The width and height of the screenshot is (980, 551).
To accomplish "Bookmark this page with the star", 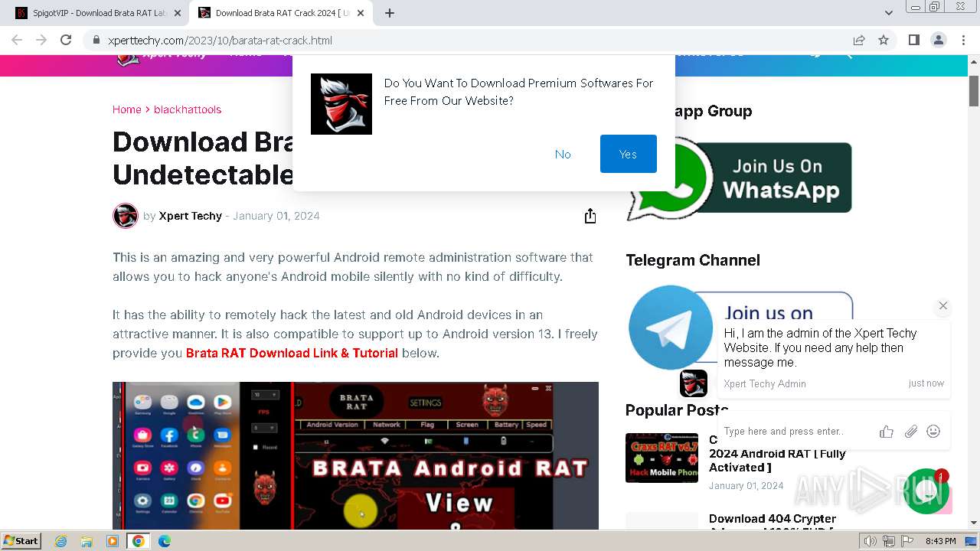I will coord(884,40).
